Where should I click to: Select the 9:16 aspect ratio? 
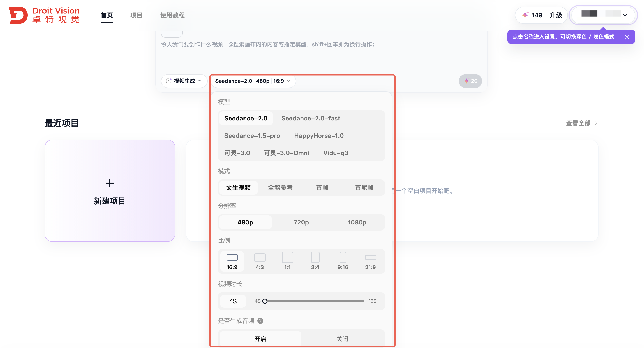(343, 261)
